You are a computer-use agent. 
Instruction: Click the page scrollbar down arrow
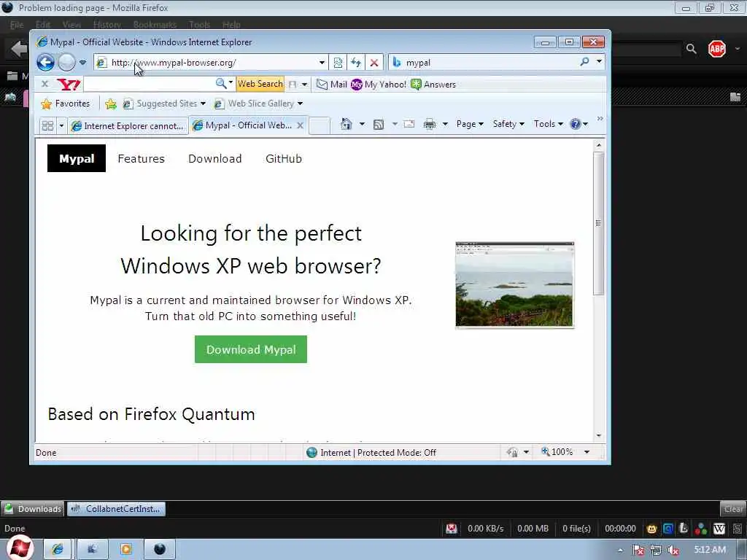599,436
